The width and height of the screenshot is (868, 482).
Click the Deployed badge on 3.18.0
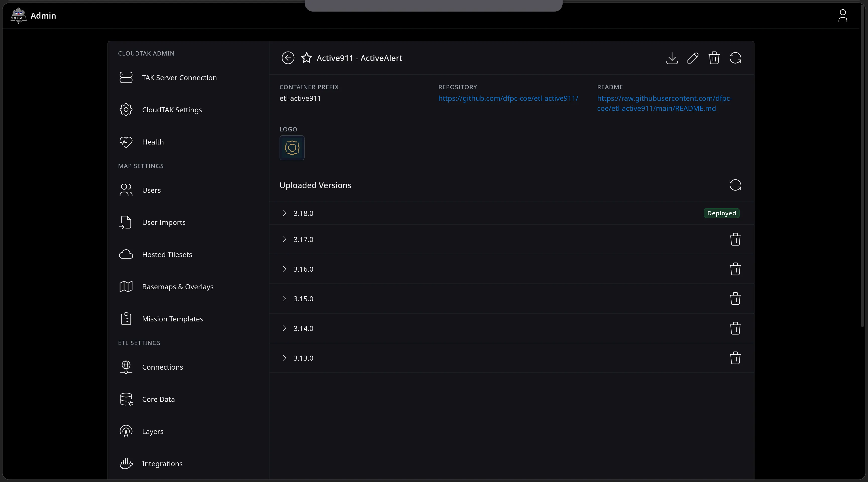[721, 213]
